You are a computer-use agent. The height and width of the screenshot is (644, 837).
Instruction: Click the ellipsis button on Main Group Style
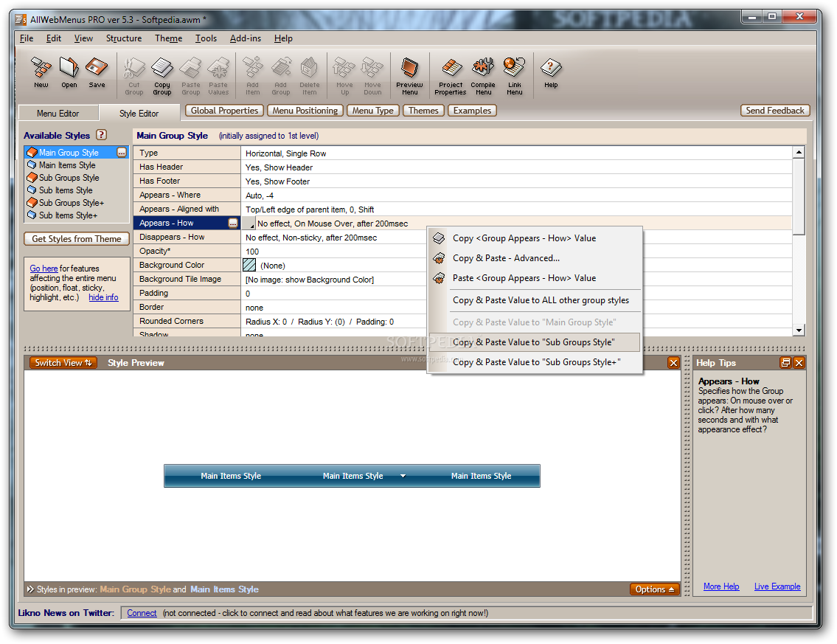coord(122,153)
